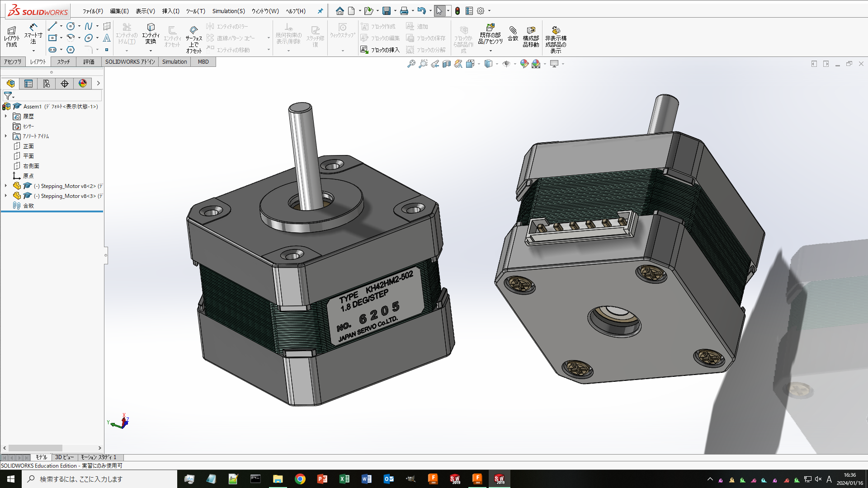
Task: Open dropdown under スマート寸法
Action: click(33, 51)
